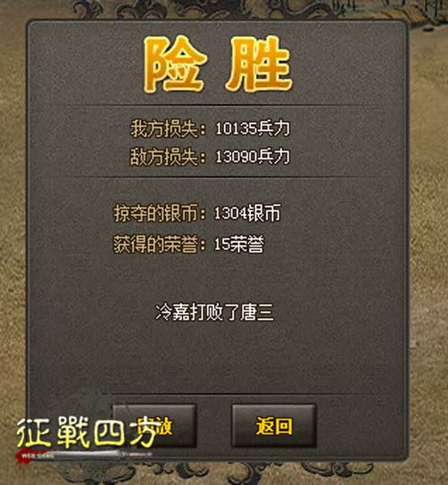Screen dimensions: 448x485
Task: Click the 返回 button
Action: tap(274, 426)
